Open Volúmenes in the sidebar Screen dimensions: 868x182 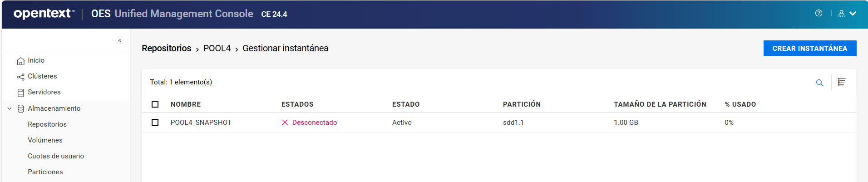(x=45, y=140)
